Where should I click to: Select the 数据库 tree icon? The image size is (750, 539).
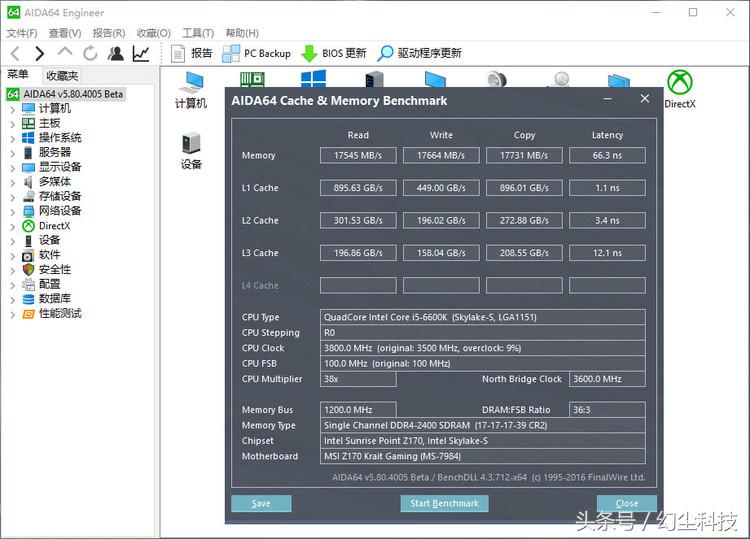pos(28,299)
